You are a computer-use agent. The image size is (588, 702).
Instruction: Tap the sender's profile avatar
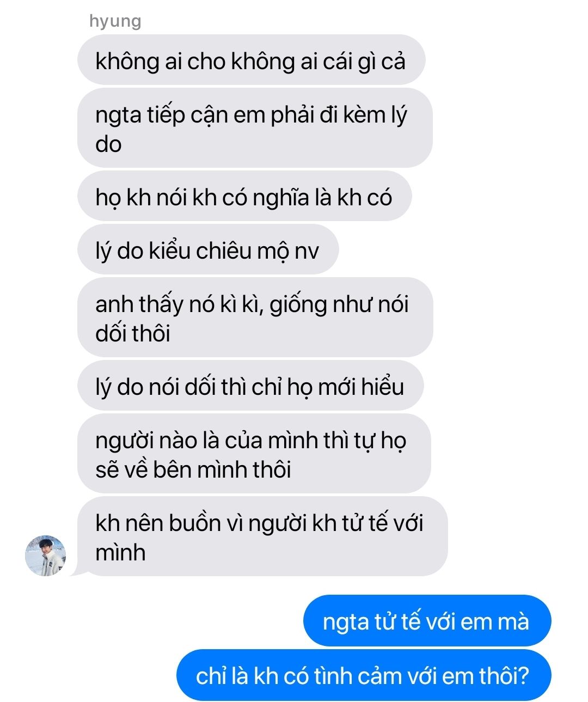(x=46, y=555)
